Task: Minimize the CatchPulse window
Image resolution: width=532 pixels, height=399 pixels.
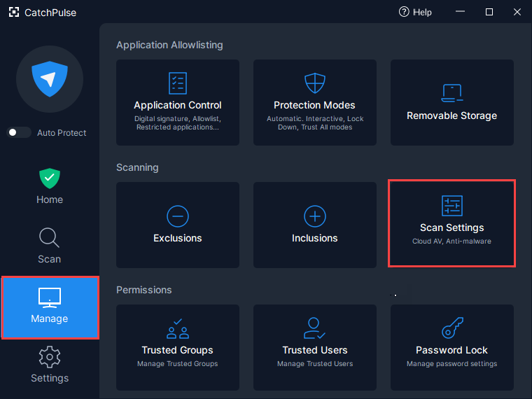Action: point(460,12)
